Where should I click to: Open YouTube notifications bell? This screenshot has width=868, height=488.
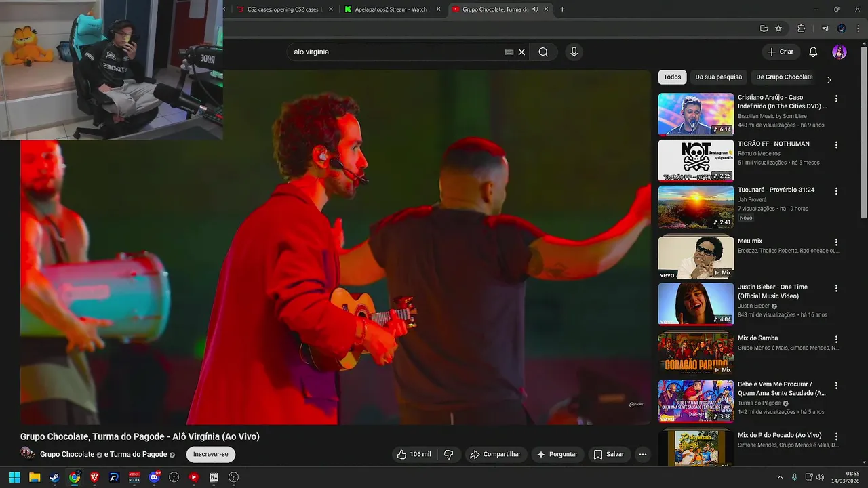[x=813, y=52]
